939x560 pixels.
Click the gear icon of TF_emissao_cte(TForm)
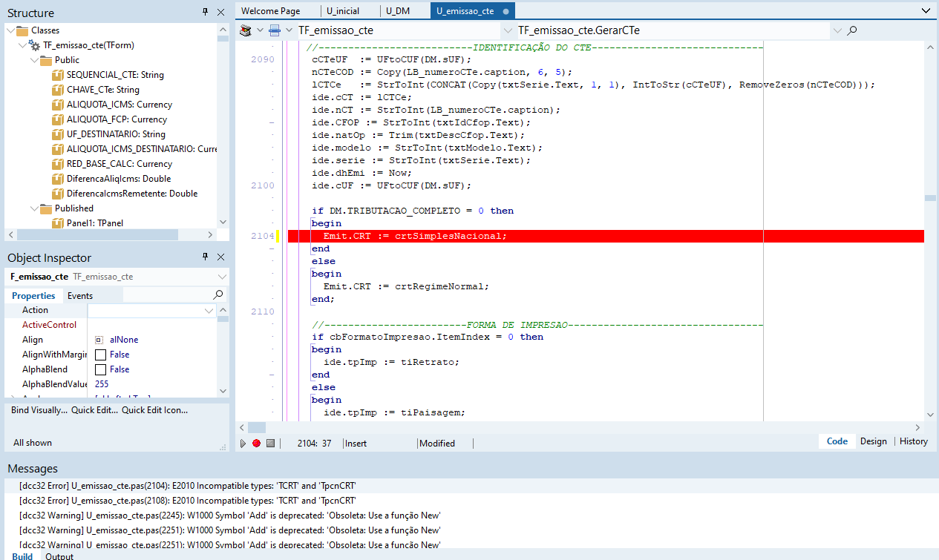tap(34, 45)
